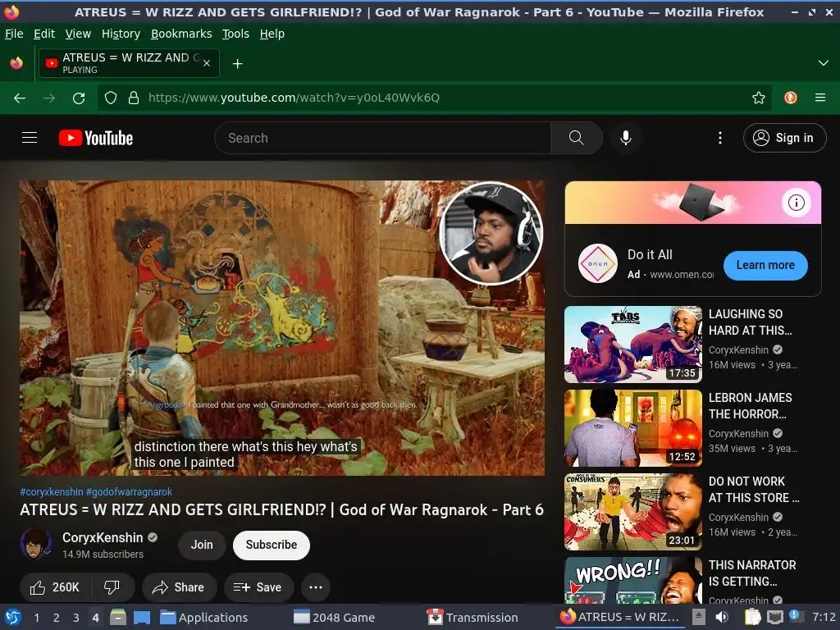Open the LEBRON JAMES THE HORROR thumbnail
This screenshot has width=840, height=630.
[x=633, y=428]
